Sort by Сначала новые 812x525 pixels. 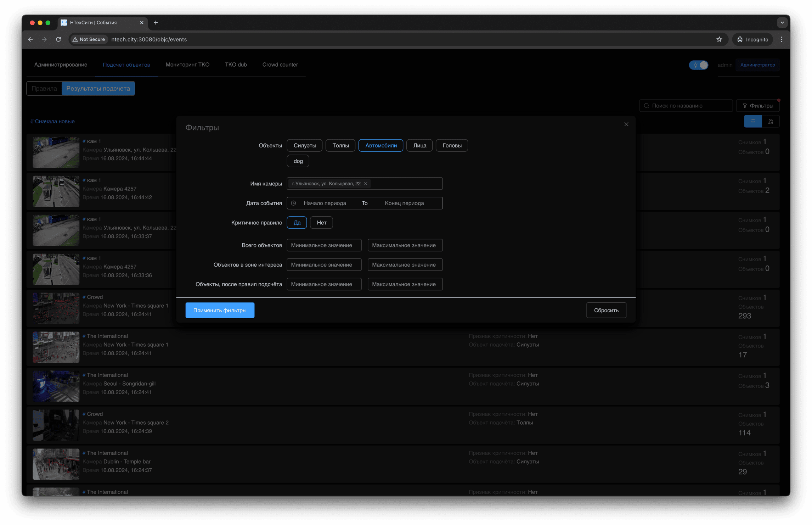click(x=52, y=121)
